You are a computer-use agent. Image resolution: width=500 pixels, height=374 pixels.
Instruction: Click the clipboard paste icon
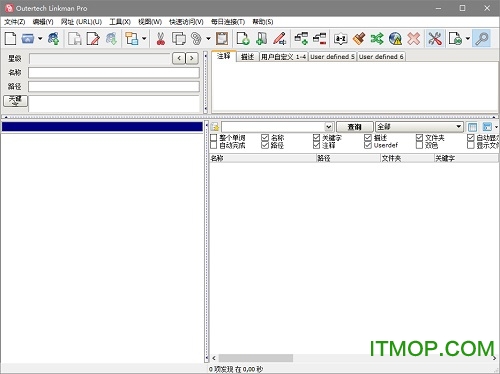(222, 39)
